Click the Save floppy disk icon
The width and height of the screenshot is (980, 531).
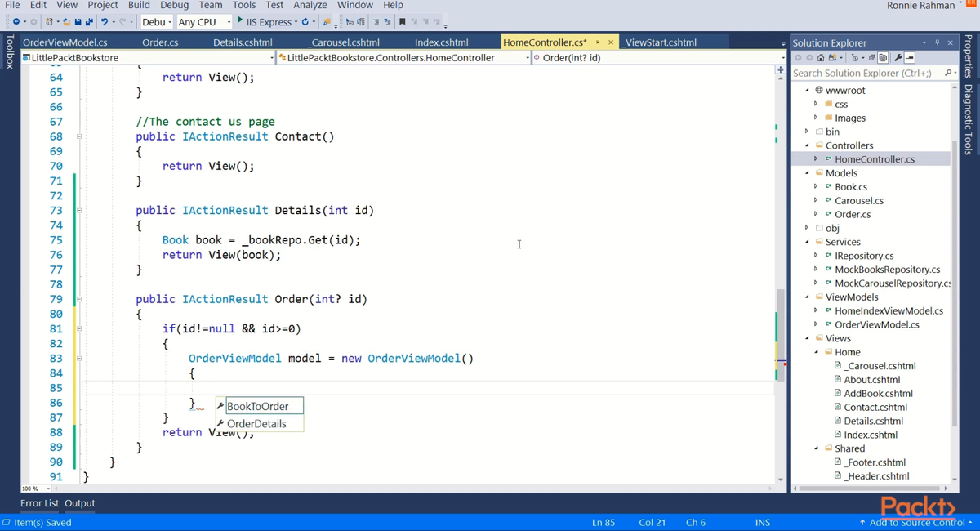click(x=78, y=21)
